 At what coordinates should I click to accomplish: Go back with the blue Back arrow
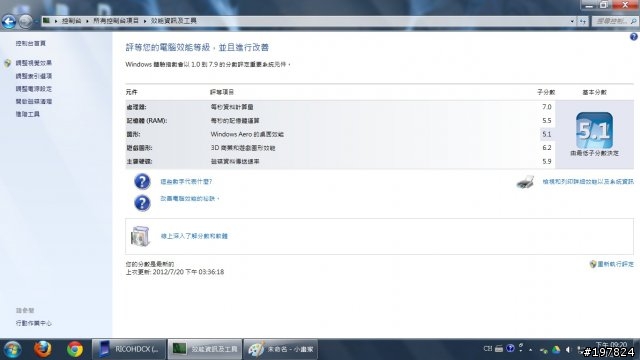9,21
